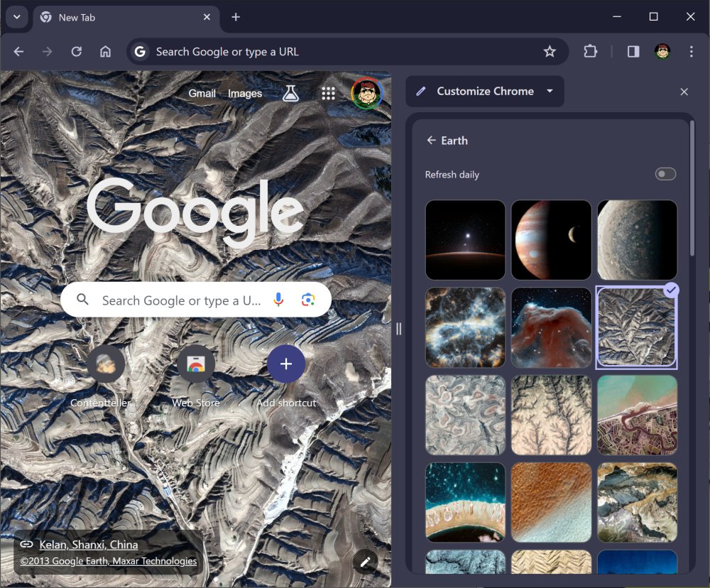The image size is (710, 588).
Task: Open the home page icon
Action: tap(105, 52)
